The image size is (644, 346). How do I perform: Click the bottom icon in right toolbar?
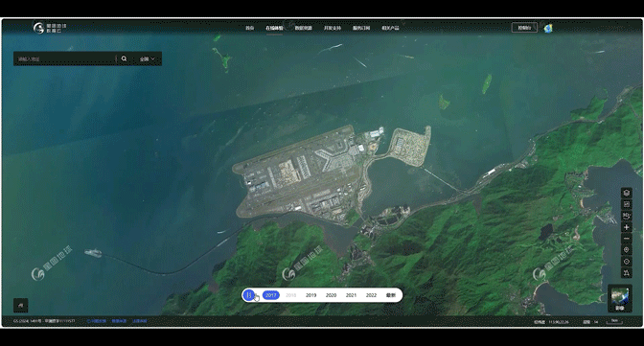[x=627, y=273]
